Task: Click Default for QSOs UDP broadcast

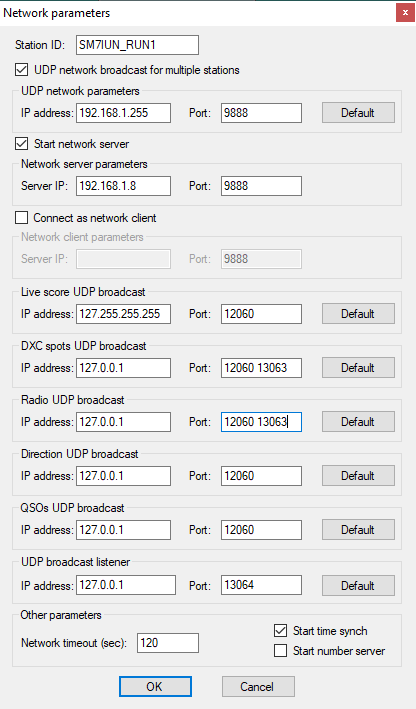Action: coord(358,529)
